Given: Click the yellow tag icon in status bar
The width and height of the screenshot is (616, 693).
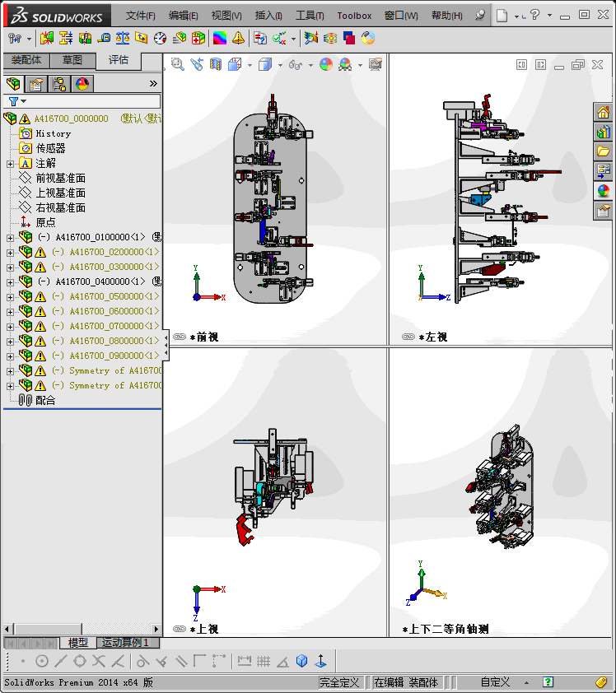Looking at the screenshot, I should 600,682.
